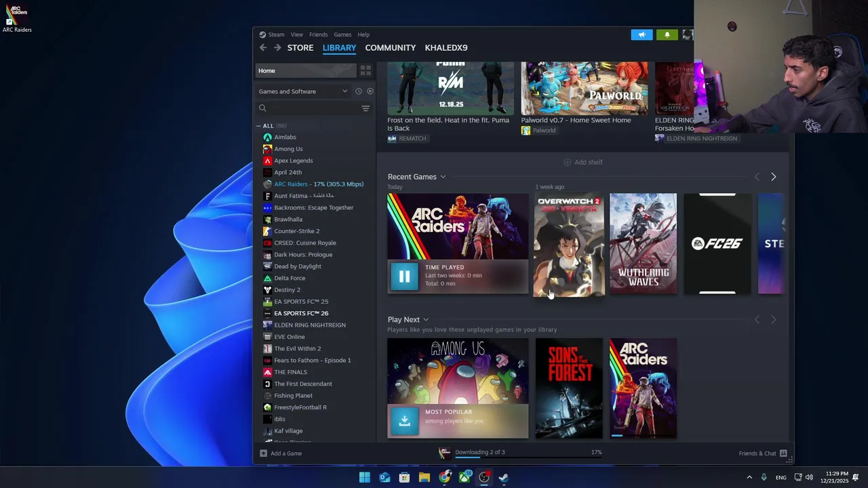Screen dimensions: 868x488
Task: Open EA FC26 recent game tile
Action: pos(717,244)
